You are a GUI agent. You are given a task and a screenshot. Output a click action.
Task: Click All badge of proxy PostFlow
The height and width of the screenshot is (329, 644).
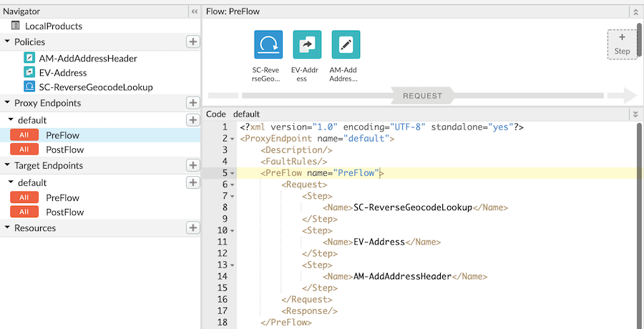click(24, 149)
